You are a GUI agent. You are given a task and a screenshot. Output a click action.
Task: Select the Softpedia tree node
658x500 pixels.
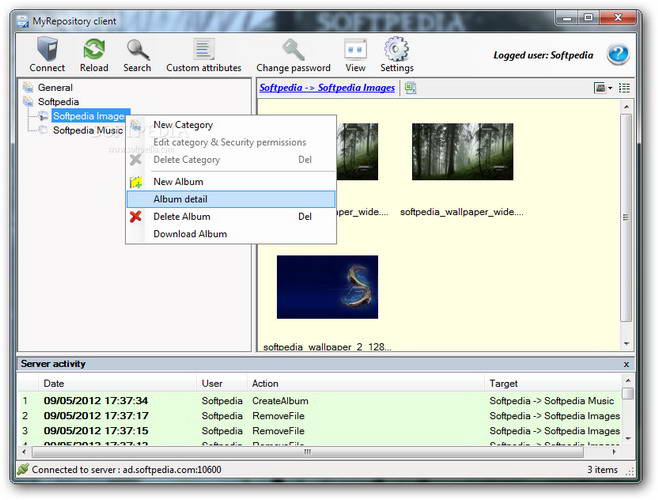click(58, 102)
